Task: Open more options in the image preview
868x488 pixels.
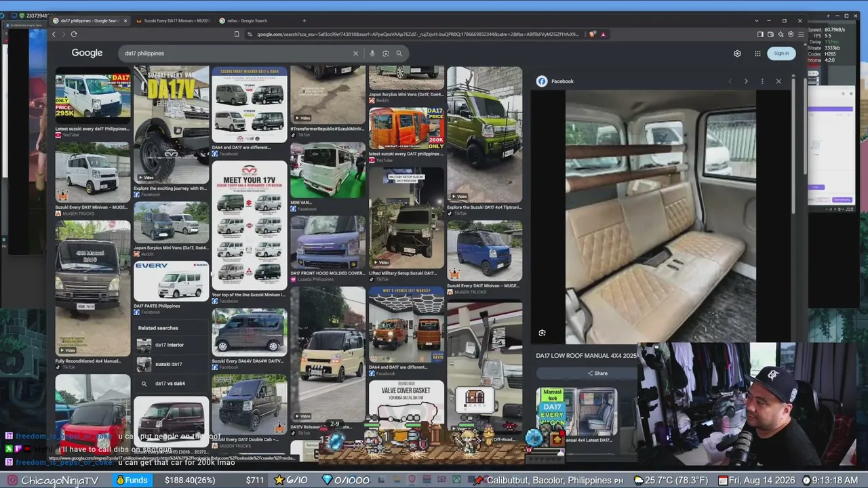Action: click(762, 81)
